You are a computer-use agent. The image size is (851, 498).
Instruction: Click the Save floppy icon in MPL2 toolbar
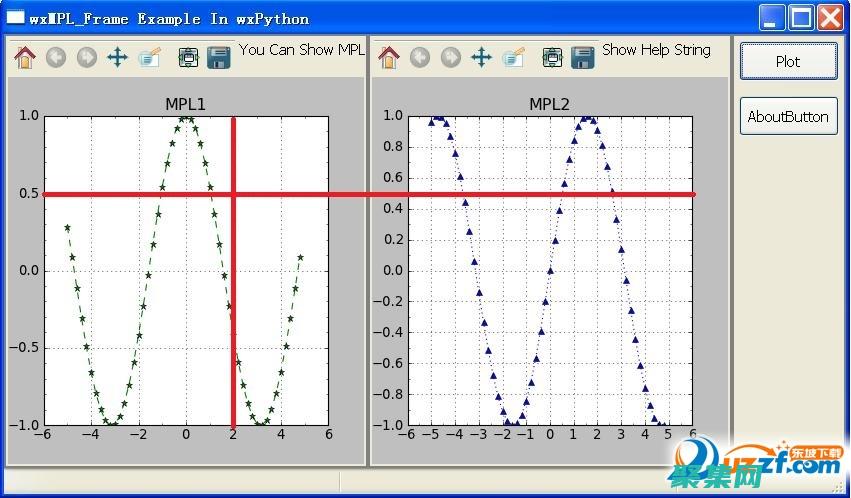point(583,58)
